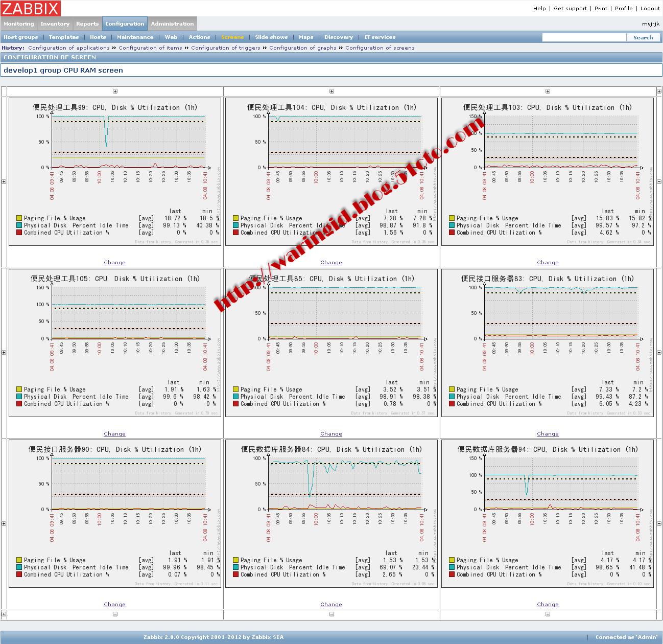Click the plus icon left of the 便民接口服务器90 row
Viewport: 663px width, 644px height.
4,523
